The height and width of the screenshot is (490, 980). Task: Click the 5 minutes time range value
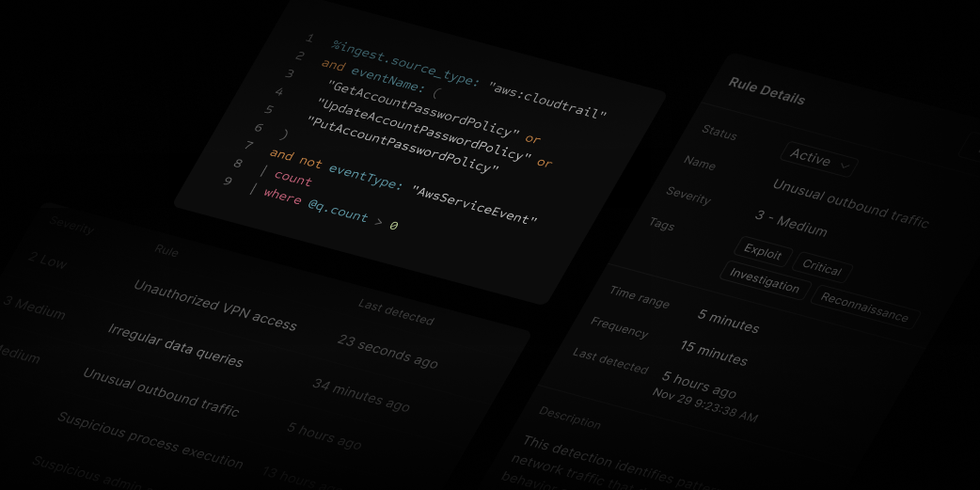click(728, 320)
